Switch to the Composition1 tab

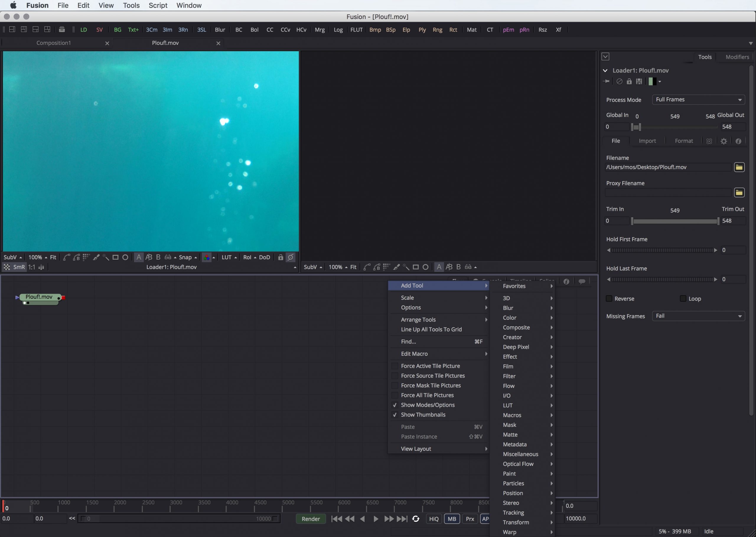point(53,43)
